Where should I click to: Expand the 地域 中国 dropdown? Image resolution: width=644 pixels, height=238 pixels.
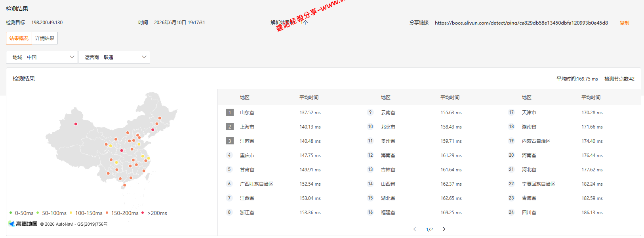(42, 57)
